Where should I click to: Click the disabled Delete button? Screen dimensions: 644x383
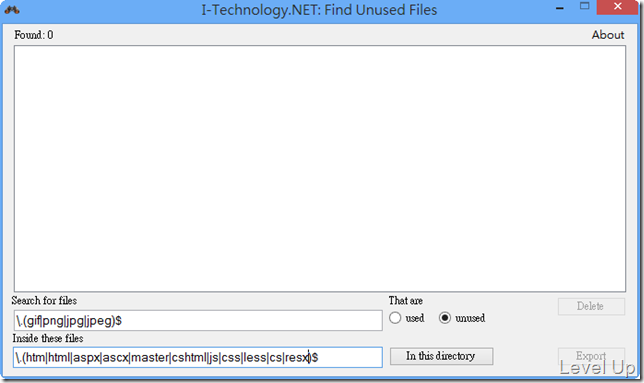(591, 306)
